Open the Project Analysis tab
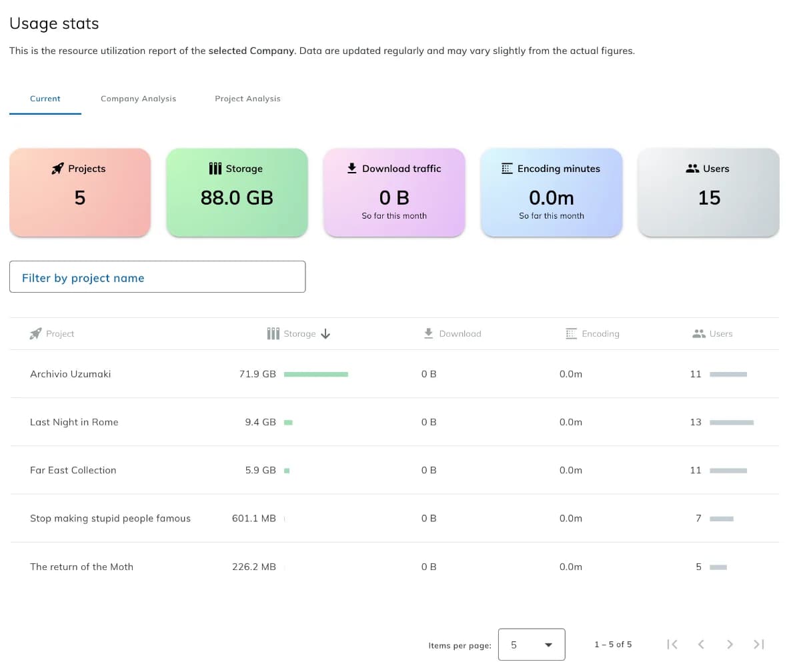Image resolution: width=789 pixels, height=672 pixels. [x=247, y=99]
